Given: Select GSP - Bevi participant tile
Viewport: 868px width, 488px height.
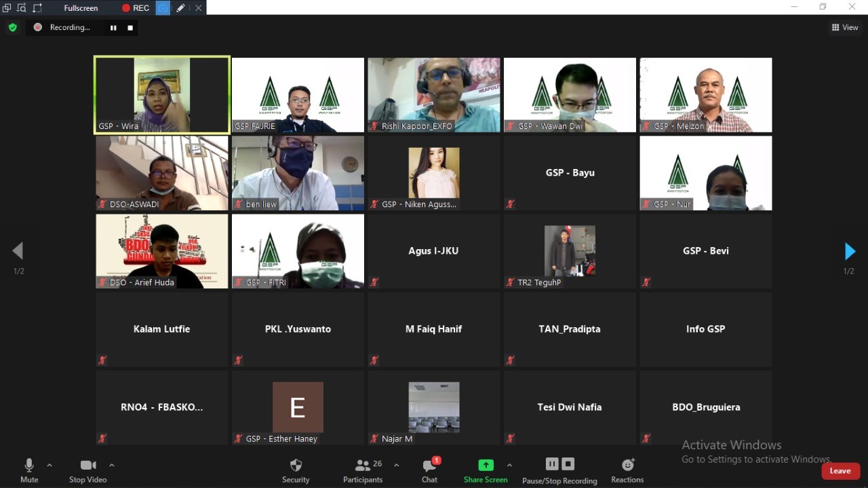Looking at the screenshot, I should (706, 251).
